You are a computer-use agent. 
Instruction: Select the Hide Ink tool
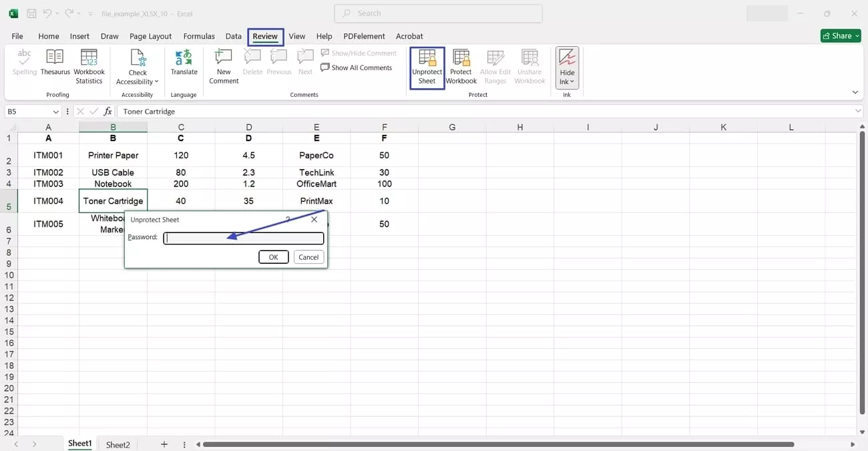567,61
